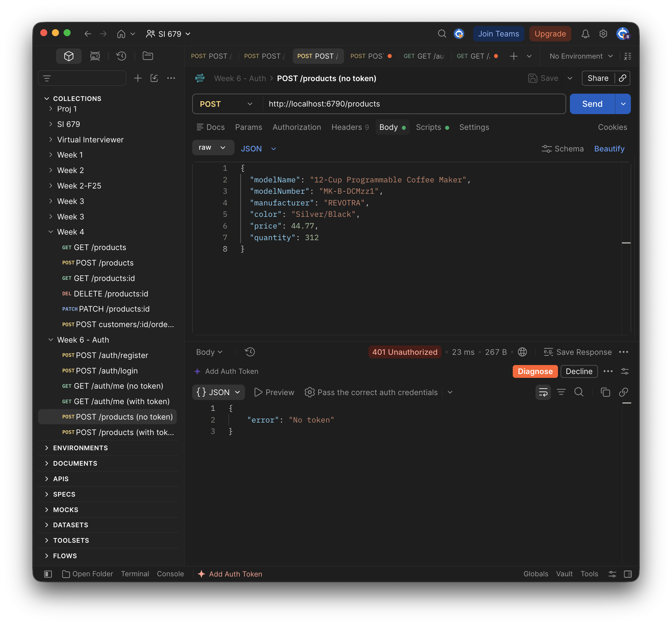The height and width of the screenshot is (625, 672).
Task: Search the response body with magnifier icon
Action: point(579,392)
